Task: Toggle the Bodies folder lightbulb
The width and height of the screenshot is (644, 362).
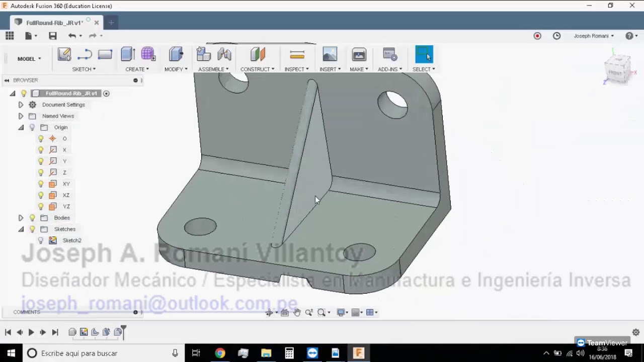Action: click(32, 218)
